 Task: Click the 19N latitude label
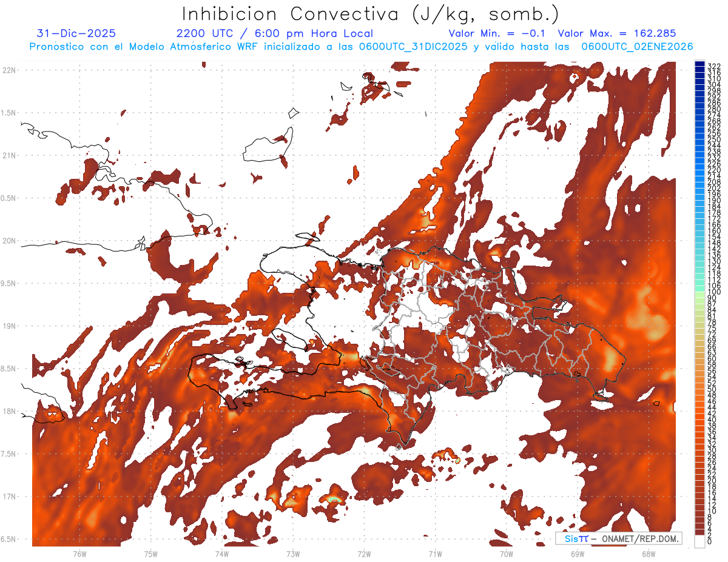8,326
